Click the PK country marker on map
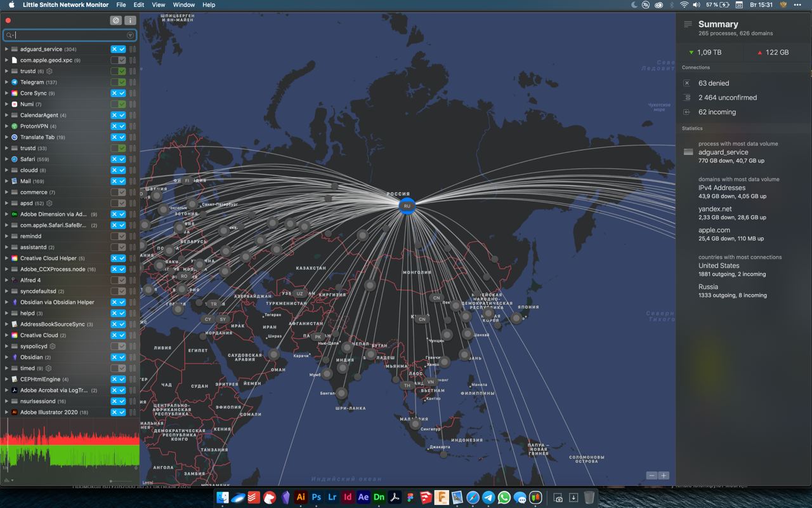Viewport: 812px width, 508px height. (x=318, y=337)
